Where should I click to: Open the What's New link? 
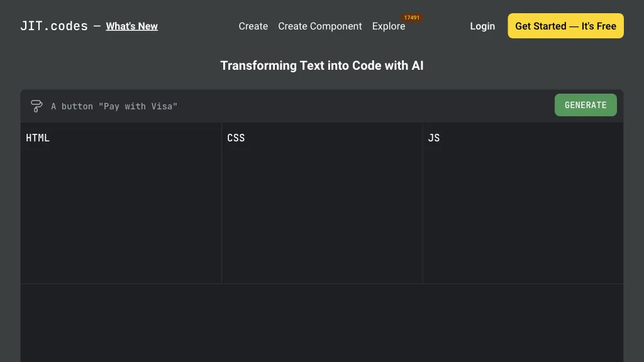click(131, 26)
